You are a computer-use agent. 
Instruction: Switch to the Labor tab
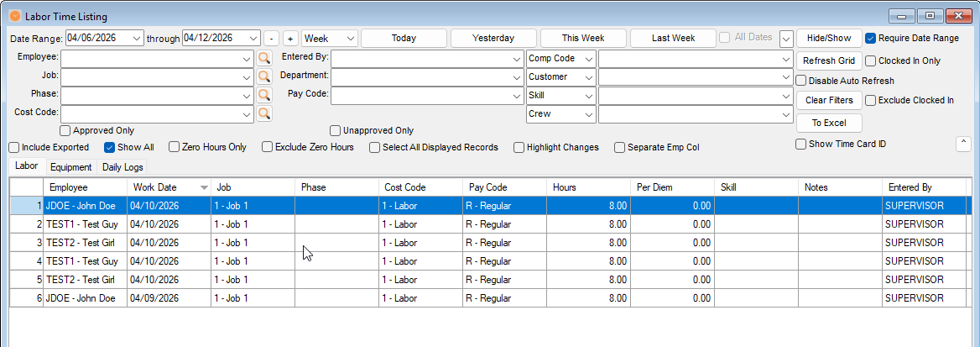tap(27, 166)
